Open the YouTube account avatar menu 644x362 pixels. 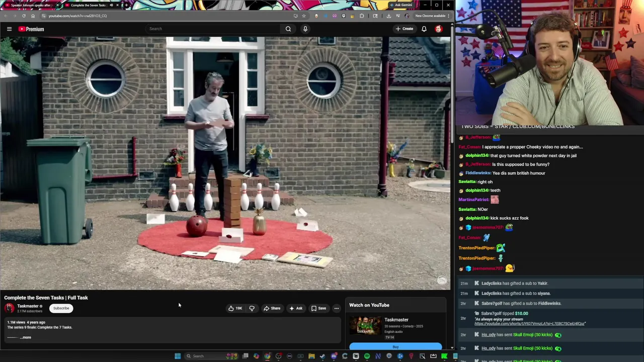pyautogui.click(x=439, y=29)
